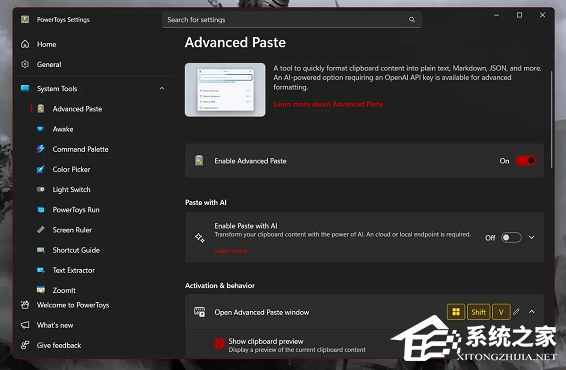Screen dimensions: 566x370
Task: Click the Shortcut Guide icon
Action: tap(41, 250)
